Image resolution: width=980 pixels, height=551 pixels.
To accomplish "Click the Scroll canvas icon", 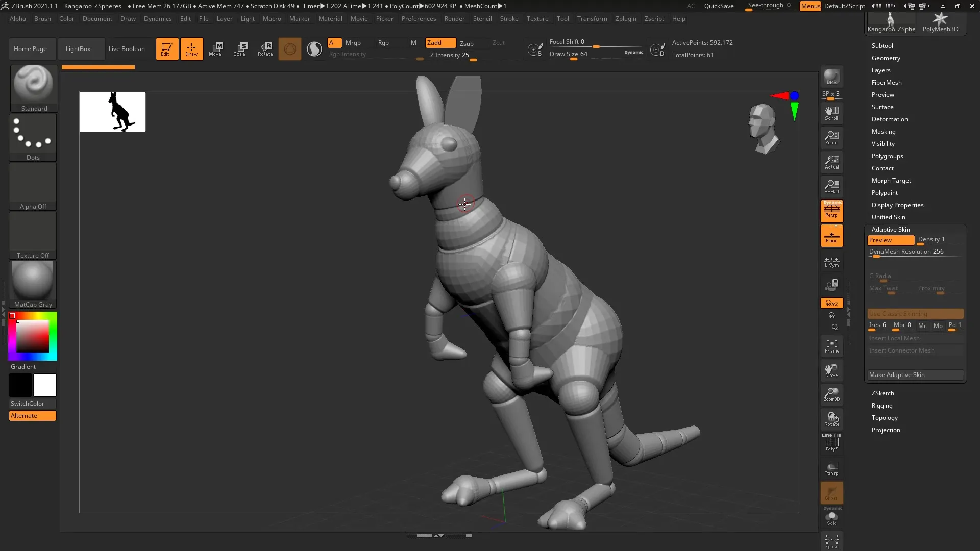I will pos(831,113).
